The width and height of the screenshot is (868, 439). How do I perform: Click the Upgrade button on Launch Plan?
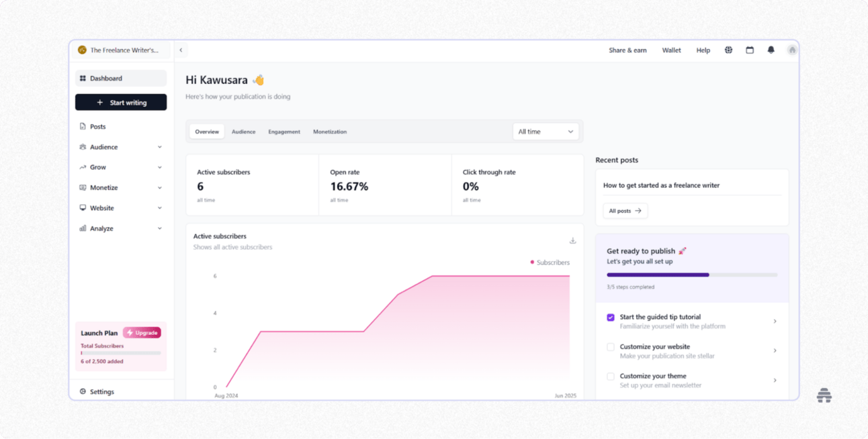(142, 332)
